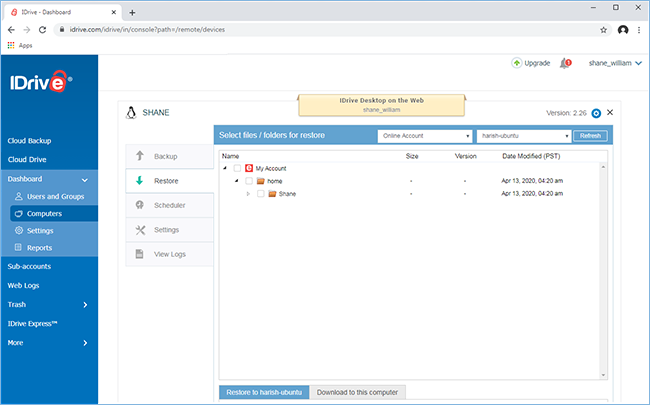
Task: Open the Online Account dropdown
Action: (424, 136)
